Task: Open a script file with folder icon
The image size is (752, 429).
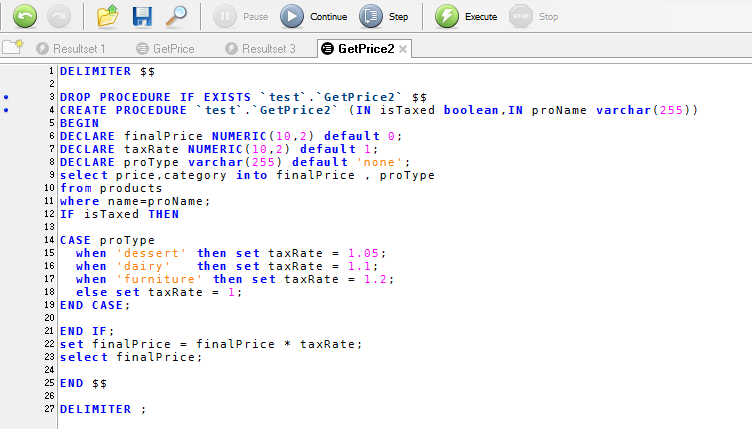Action: 108,16
